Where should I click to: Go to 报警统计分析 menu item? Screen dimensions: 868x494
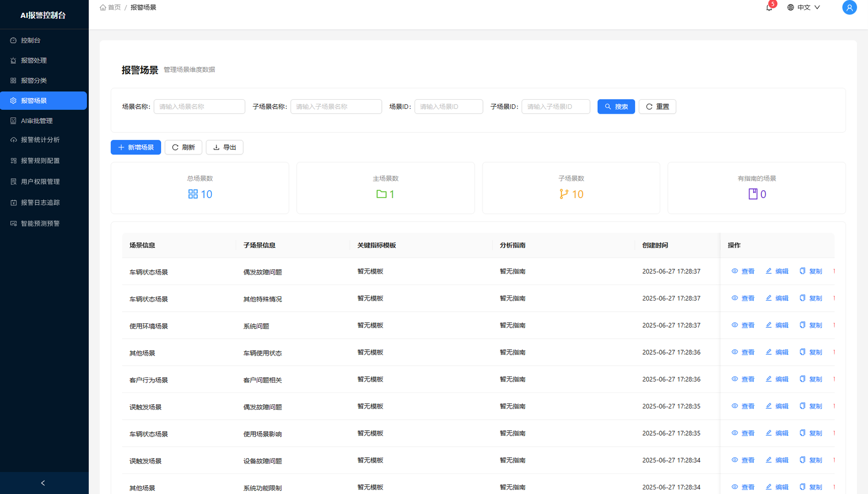click(40, 140)
